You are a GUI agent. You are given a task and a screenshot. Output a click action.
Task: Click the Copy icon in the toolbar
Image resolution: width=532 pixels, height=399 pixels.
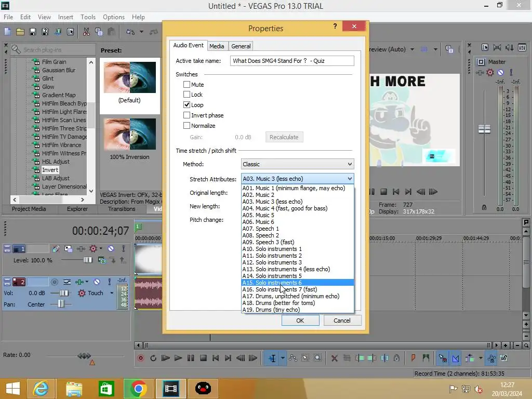[99, 32]
